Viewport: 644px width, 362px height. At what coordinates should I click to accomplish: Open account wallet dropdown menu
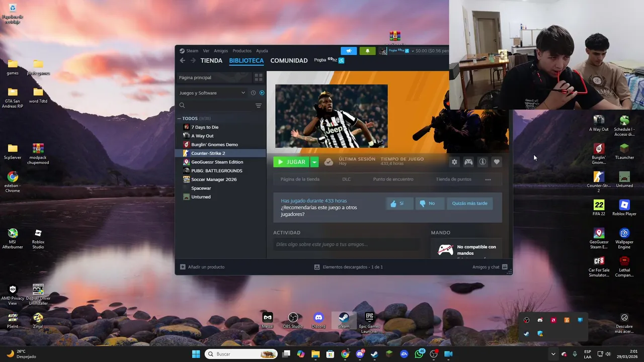click(414, 51)
